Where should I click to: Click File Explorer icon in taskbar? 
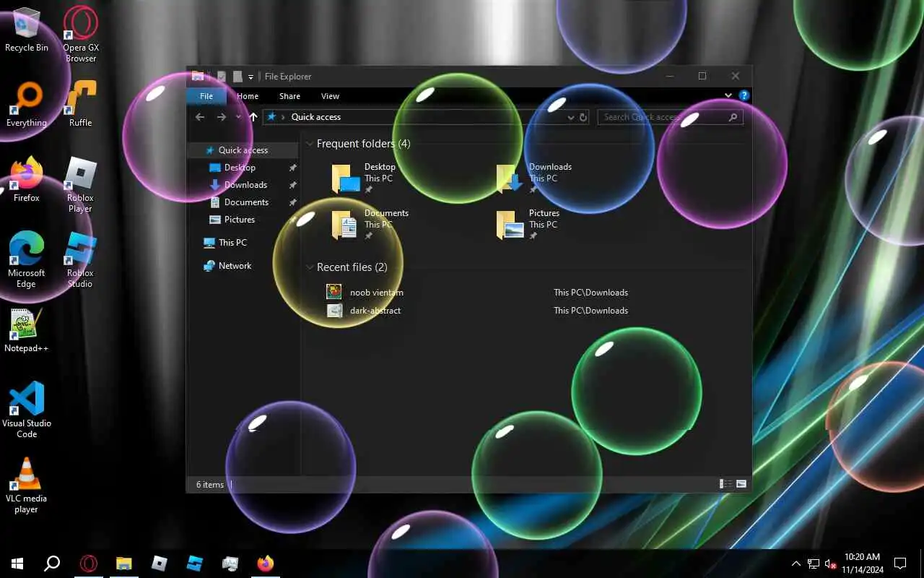pos(124,563)
